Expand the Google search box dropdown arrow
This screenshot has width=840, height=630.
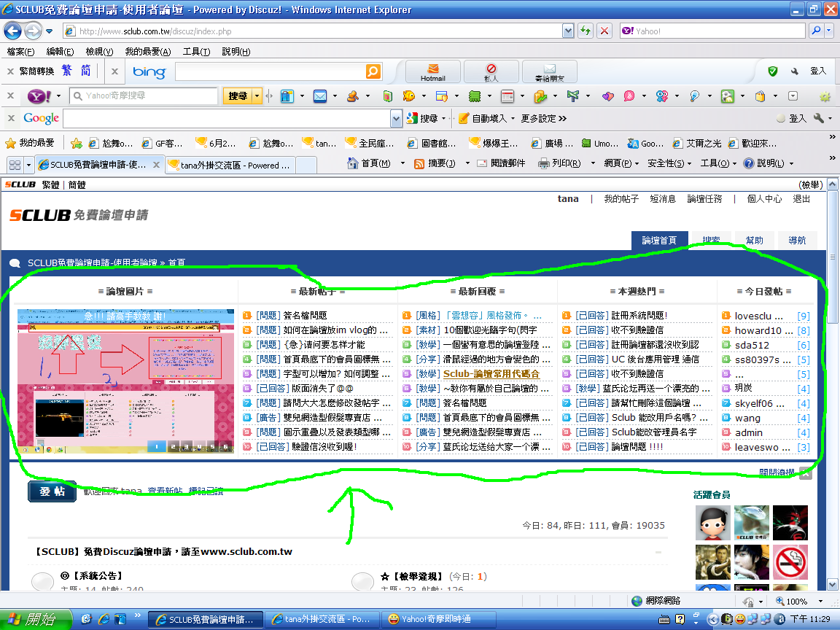pyautogui.click(x=396, y=118)
